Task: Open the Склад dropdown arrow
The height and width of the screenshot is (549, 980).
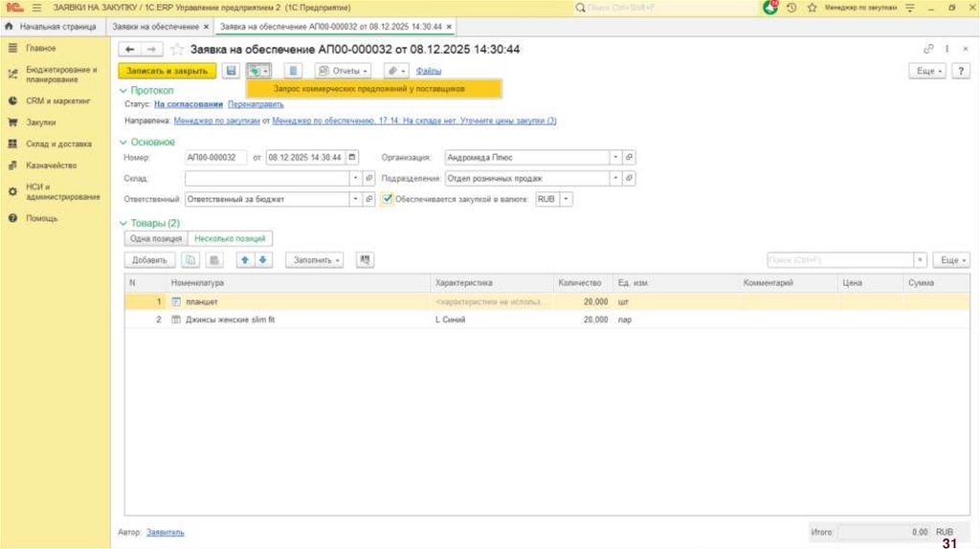Action: [356, 178]
